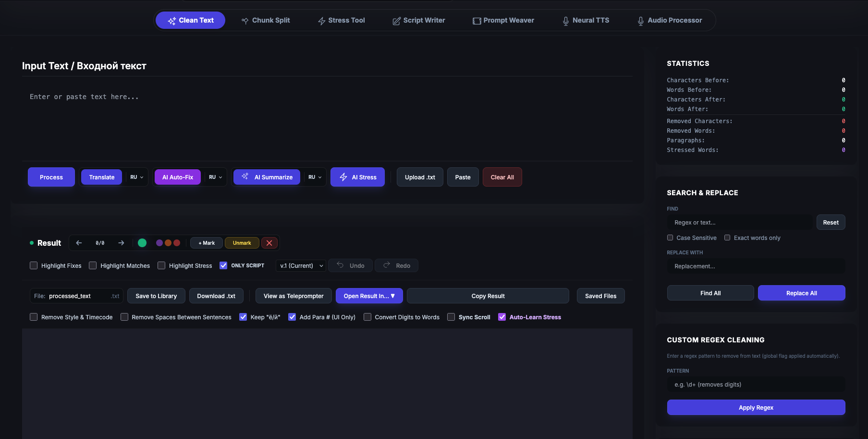Image resolution: width=868 pixels, height=439 pixels.
Task: Click View as Teleprompter button
Action: [x=293, y=296]
